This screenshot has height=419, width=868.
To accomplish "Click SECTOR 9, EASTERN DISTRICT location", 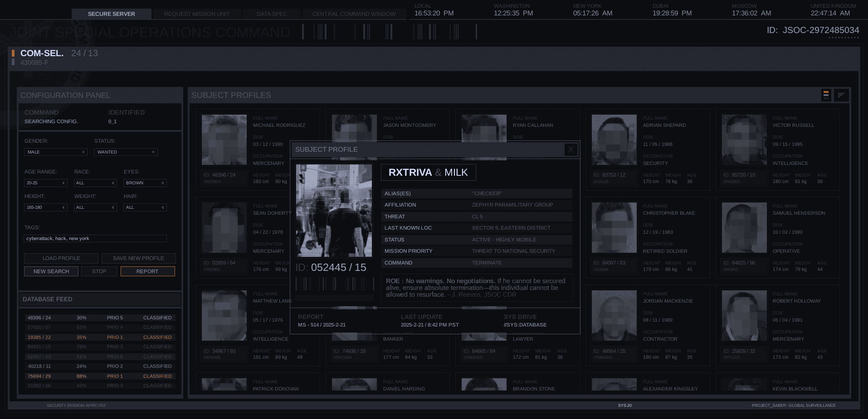I will point(511,228).
